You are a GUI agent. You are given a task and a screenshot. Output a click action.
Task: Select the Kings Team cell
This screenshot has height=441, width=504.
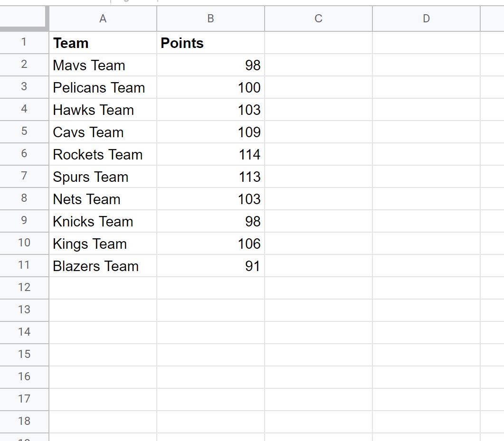(103, 244)
